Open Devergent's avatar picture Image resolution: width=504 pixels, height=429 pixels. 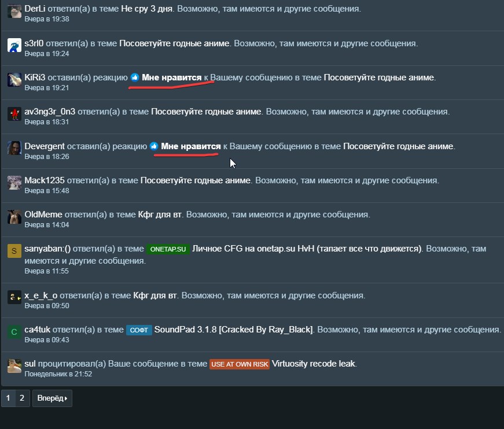pyautogui.click(x=14, y=148)
